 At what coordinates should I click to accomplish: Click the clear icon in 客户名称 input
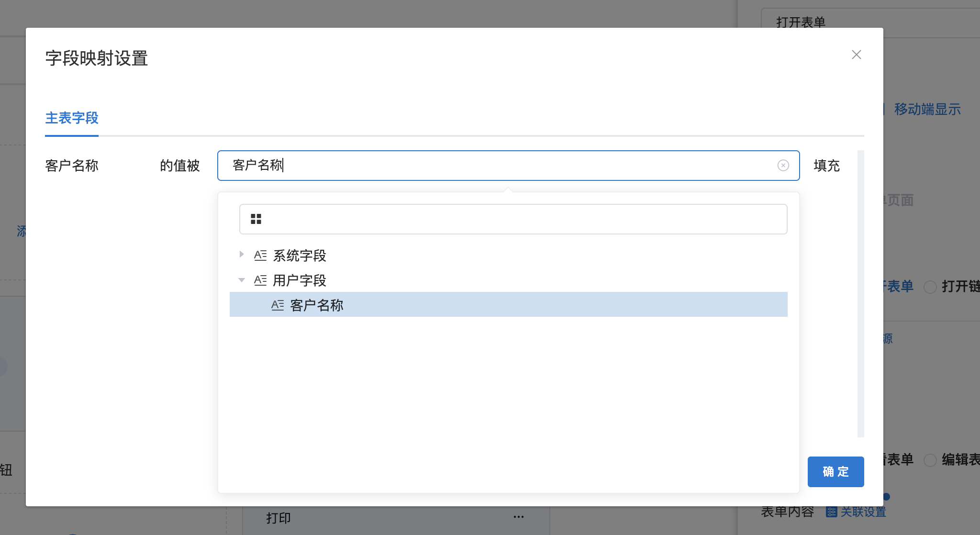pyautogui.click(x=783, y=166)
